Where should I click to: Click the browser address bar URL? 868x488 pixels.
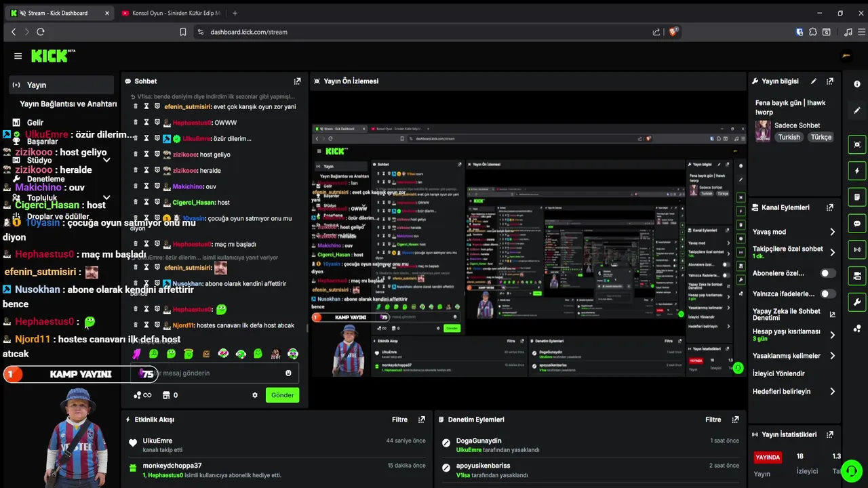click(x=249, y=32)
